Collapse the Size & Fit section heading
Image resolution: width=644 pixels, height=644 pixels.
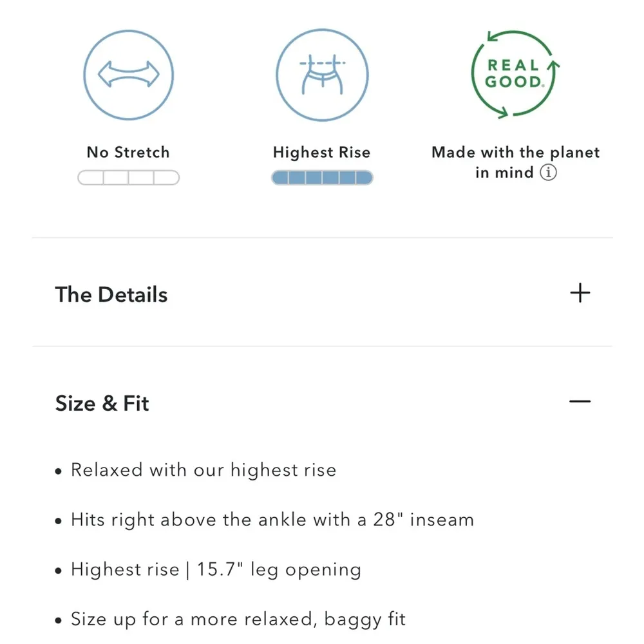coord(102,403)
